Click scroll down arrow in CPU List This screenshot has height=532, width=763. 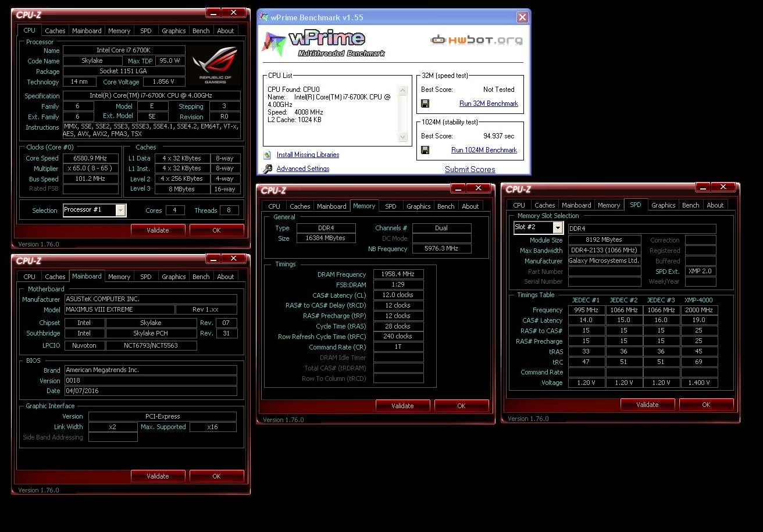click(403, 137)
